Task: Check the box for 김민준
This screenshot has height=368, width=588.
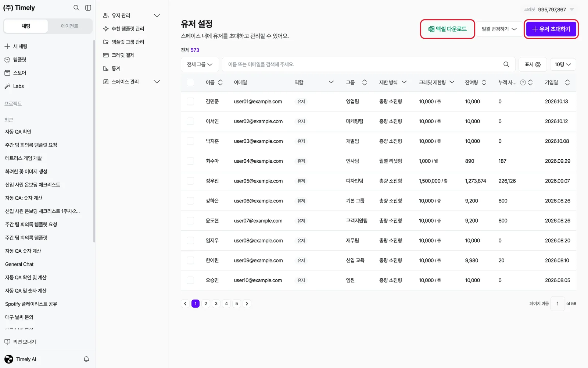Action: click(x=190, y=102)
